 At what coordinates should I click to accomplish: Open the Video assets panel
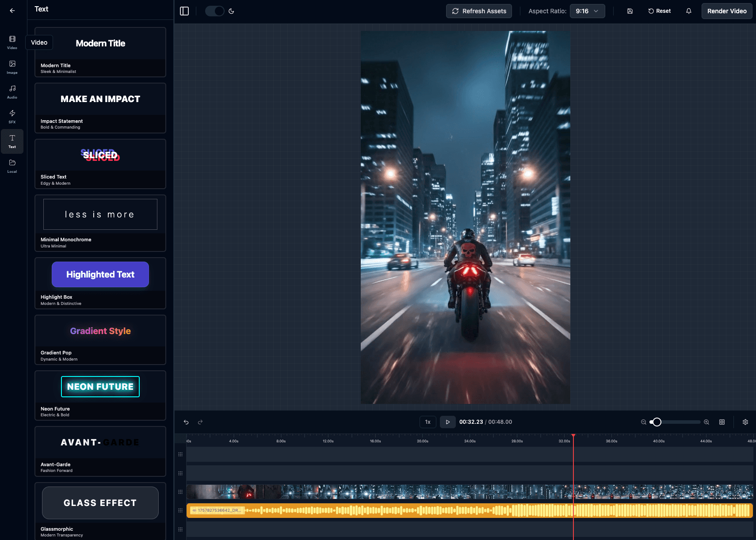point(12,42)
